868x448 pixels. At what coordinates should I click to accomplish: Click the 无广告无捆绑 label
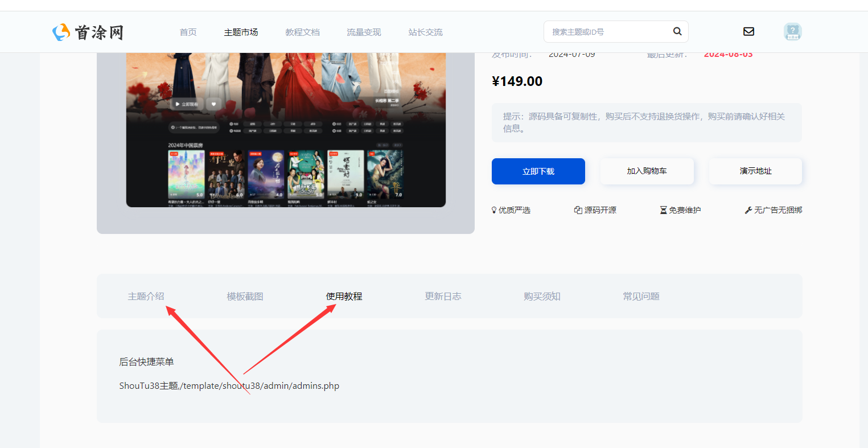tap(778, 210)
